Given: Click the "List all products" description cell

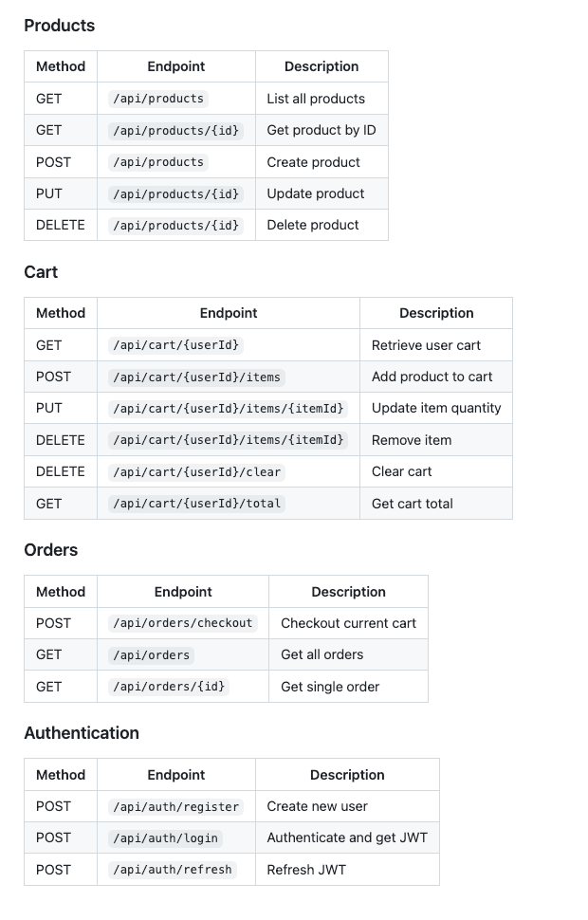Looking at the screenshot, I should click(316, 99).
